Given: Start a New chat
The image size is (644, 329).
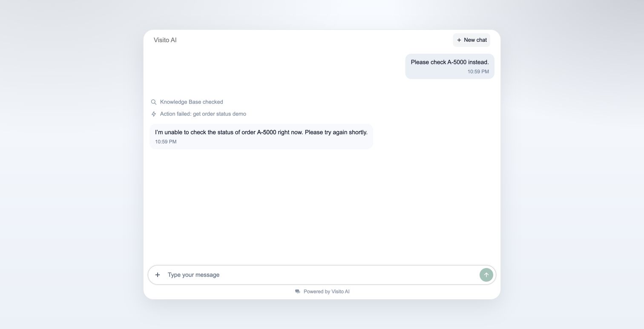Looking at the screenshot, I should (471, 40).
